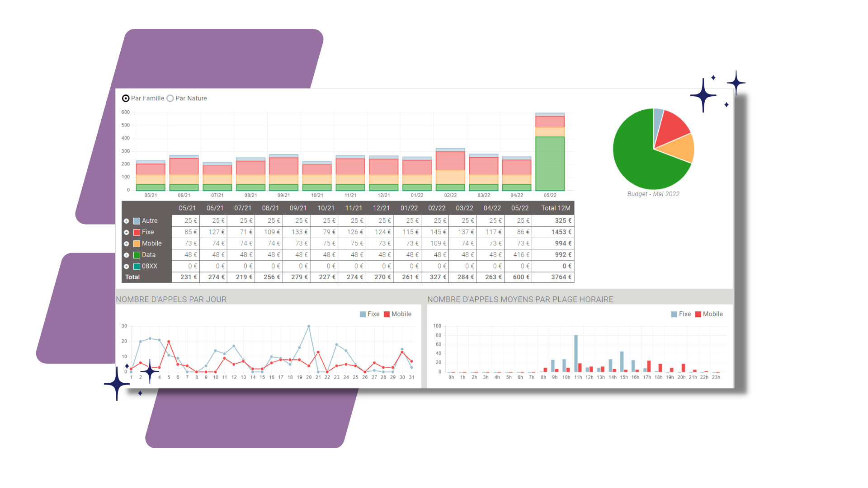Viewport: 868px width, 488px height.
Task: Click the red Fixe slice of pie chart
Action: [x=670, y=129]
